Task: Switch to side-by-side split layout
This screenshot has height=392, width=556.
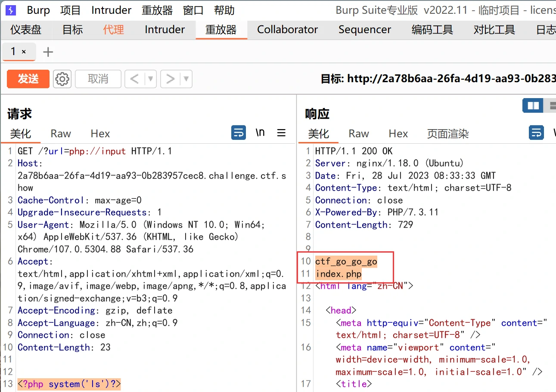Action: click(533, 105)
